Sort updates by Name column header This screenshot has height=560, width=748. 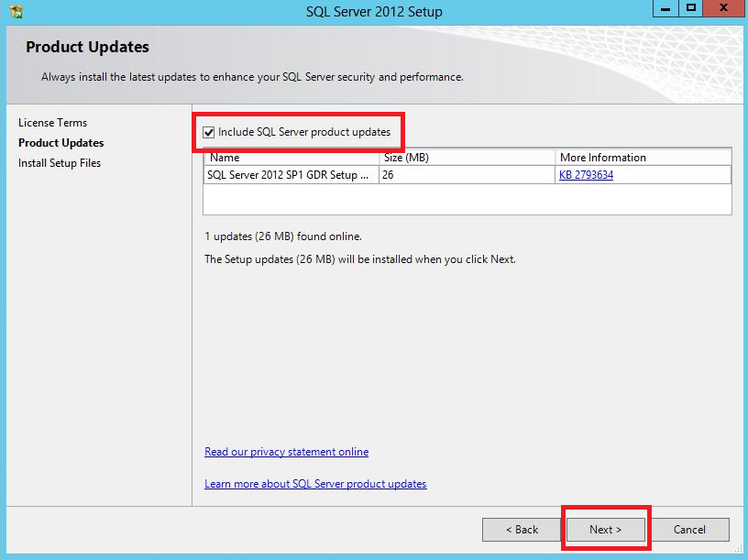[x=291, y=158]
